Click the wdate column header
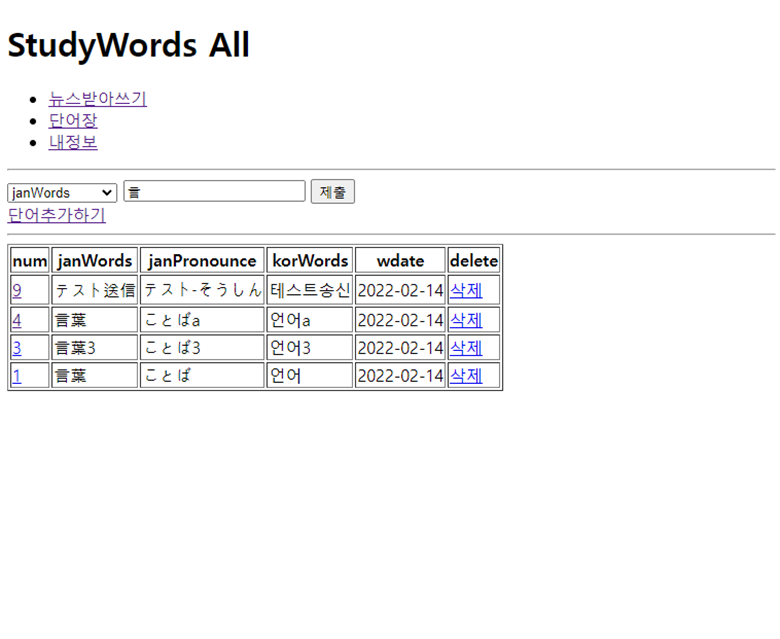The image size is (780, 639). pyautogui.click(x=400, y=261)
